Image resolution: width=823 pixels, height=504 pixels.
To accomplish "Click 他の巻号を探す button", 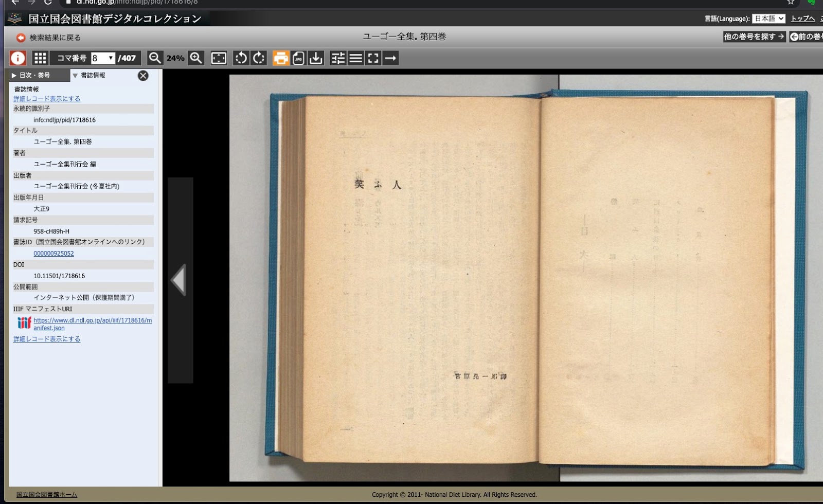I will pyautogui.click(x=754, y=37).
